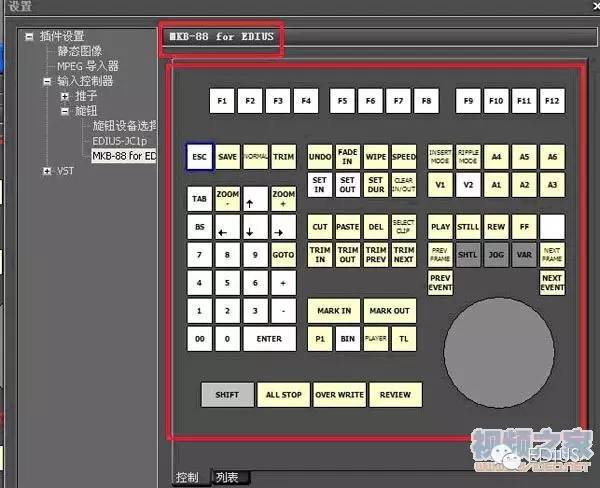This screenshot has height=488, width=600.
Task: Select the WIPE key
Action: tap(376, 157)
